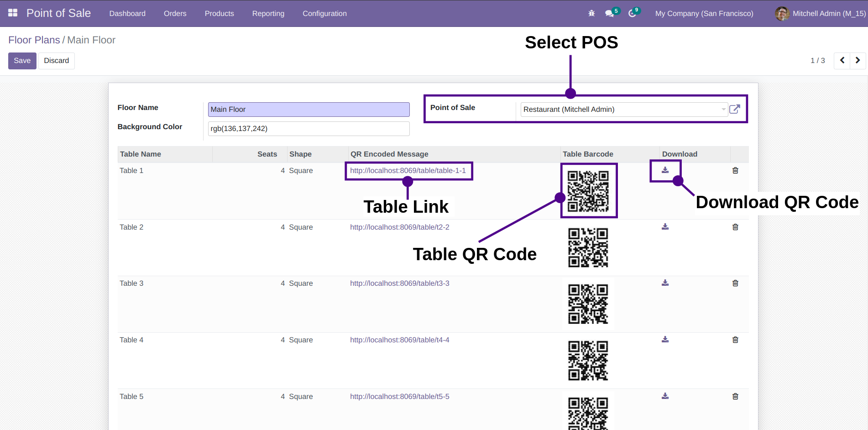The height and width of the screenshot is (430, 868).
Task: Open the activities clock icon
Action: [x=632, y=14]
